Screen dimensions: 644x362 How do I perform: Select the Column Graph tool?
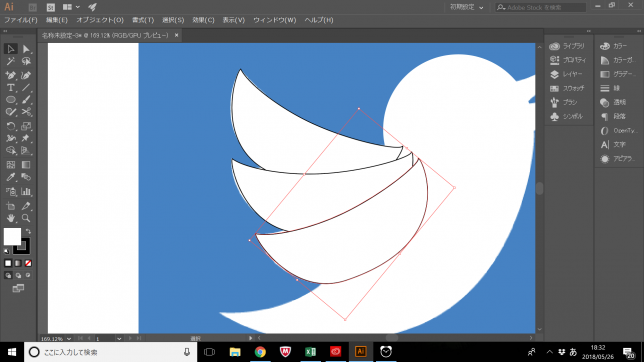pyautogui.click(x=26, y=191)
